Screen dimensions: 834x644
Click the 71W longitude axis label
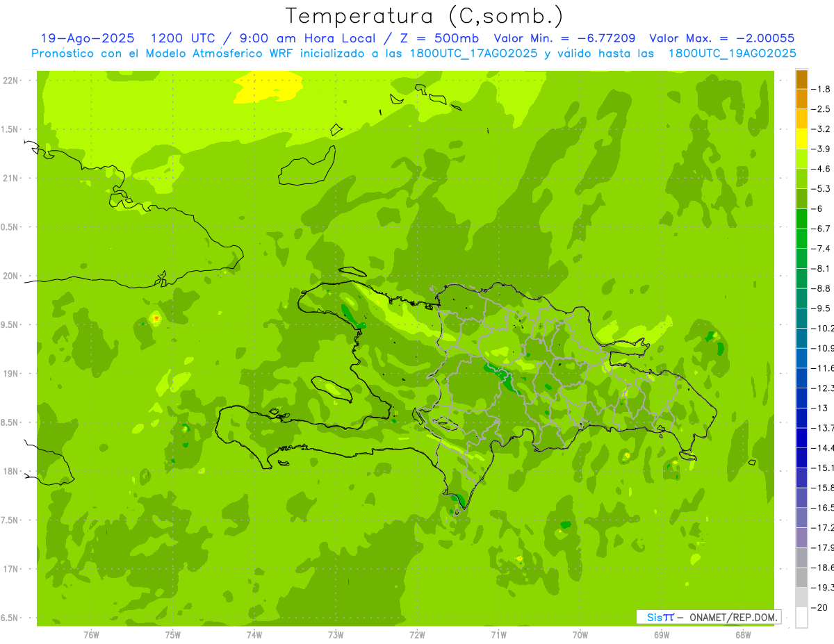498,634
